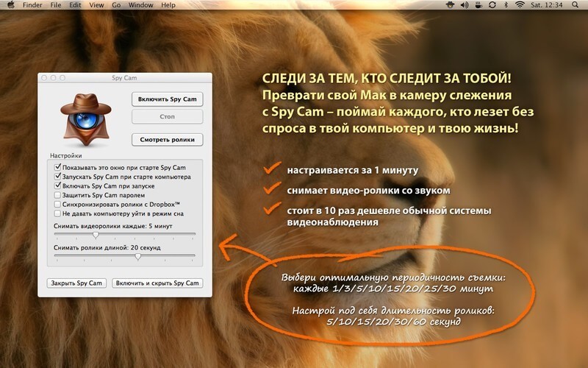Open Spotlight search magnifier
Image resolution: width=588 pixels, height=368 pixels.
[575, 5]
